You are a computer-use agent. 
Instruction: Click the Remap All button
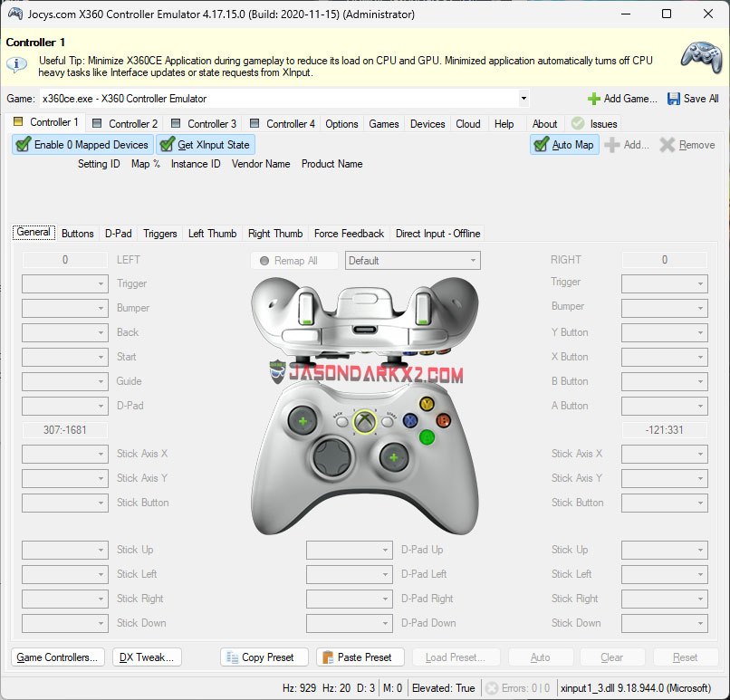[x=293, y=260]
